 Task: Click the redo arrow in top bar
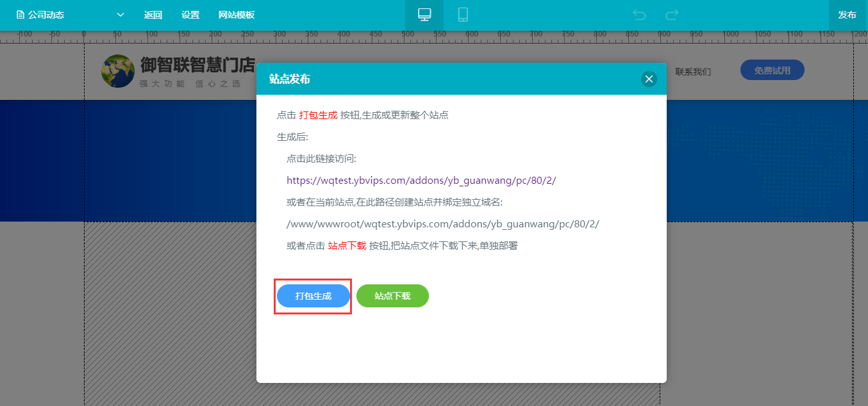click(672, 15)
